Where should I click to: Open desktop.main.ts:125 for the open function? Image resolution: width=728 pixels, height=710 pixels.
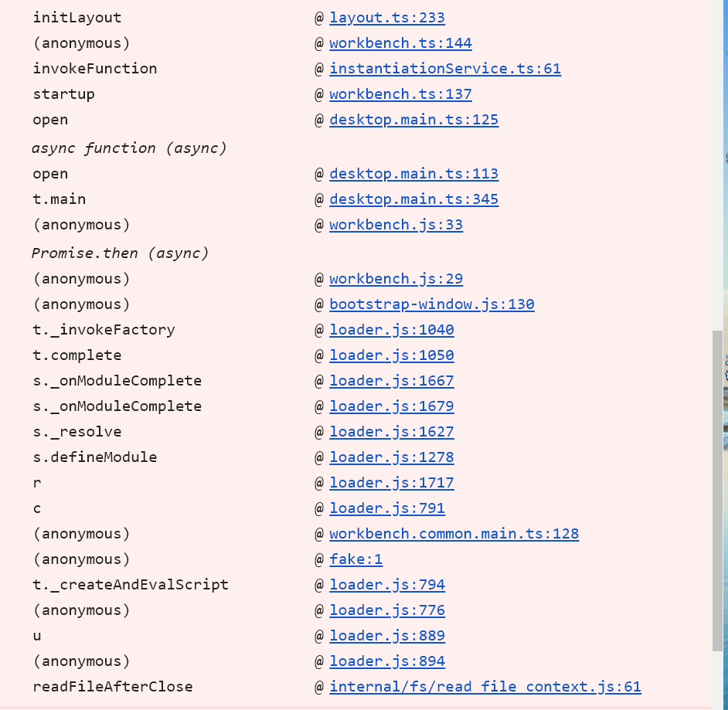click(x=413, y=120)
